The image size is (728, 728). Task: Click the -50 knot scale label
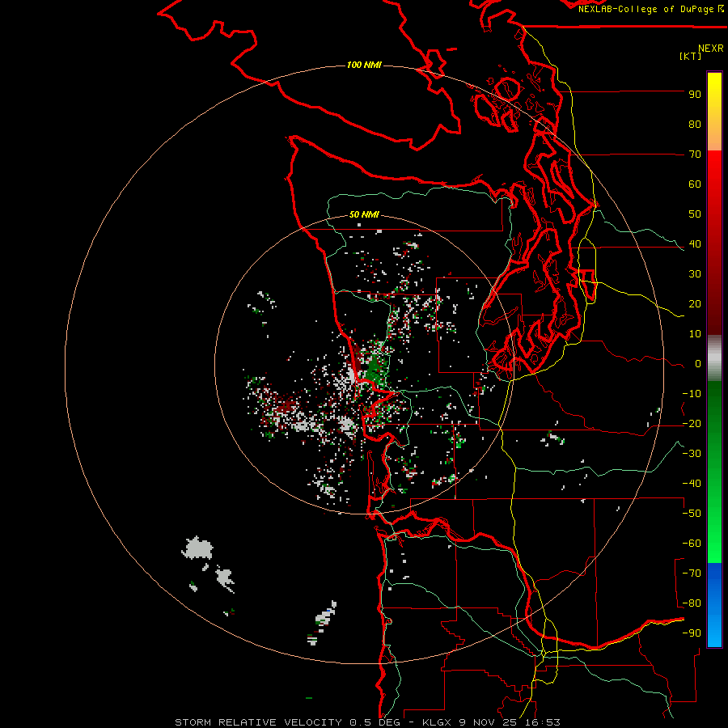point(692,514)
